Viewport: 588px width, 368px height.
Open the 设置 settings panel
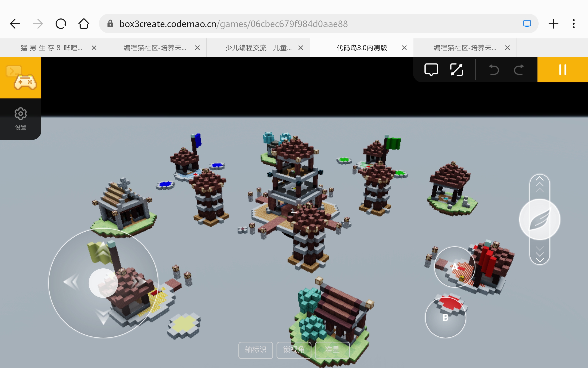[21, 119]
